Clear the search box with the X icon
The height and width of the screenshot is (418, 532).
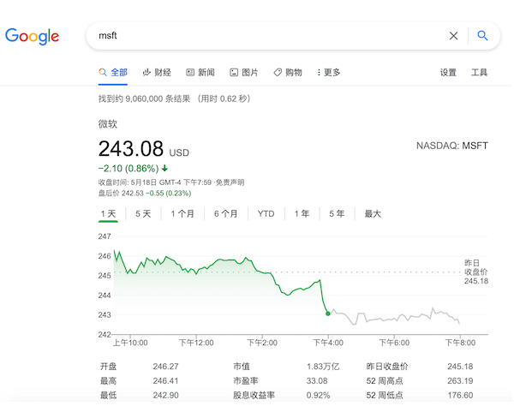point(454,36)
